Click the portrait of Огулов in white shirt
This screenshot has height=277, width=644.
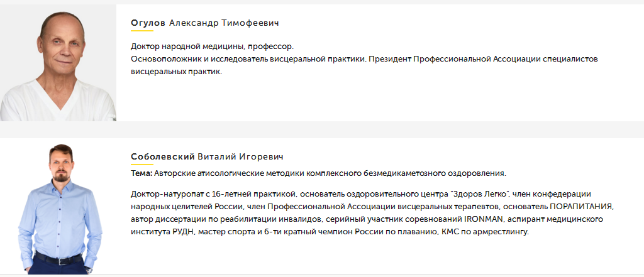tap(58, 63)
